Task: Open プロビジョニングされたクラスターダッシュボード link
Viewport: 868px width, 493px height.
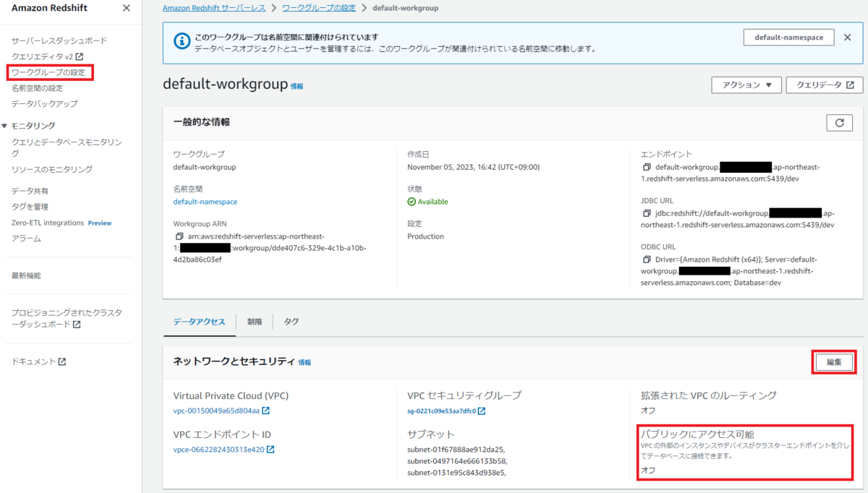Action: coord(67,319)
